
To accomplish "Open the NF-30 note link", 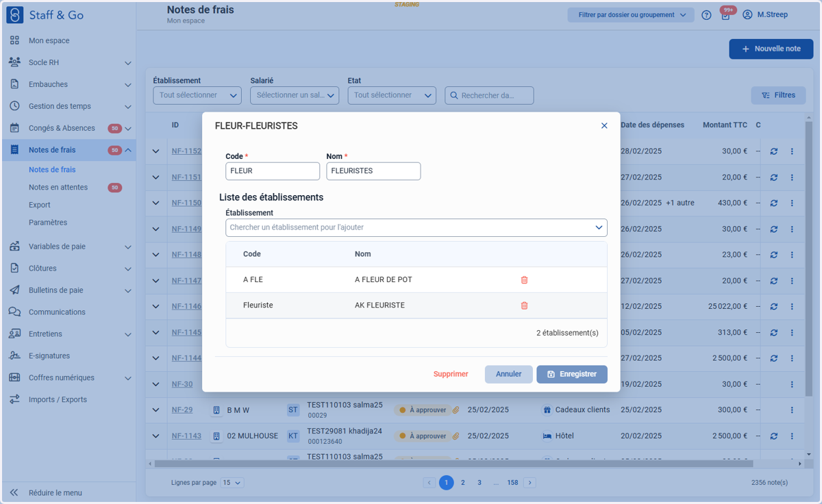I will [182, 384].
